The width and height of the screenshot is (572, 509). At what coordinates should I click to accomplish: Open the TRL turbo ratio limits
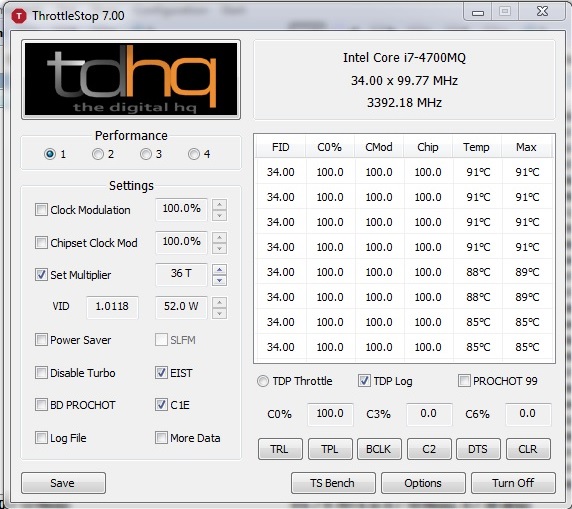coord(280,449)
